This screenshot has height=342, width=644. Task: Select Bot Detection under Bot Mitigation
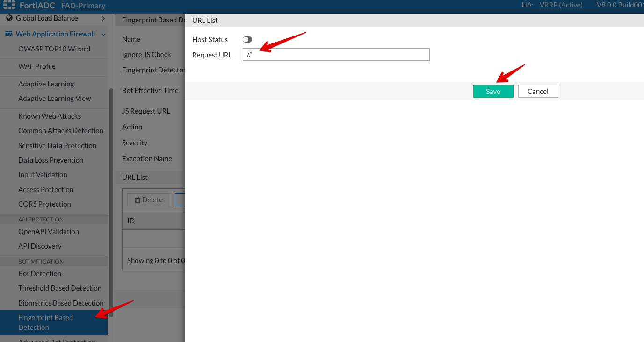pyautogui.click(x=40, y=274)
